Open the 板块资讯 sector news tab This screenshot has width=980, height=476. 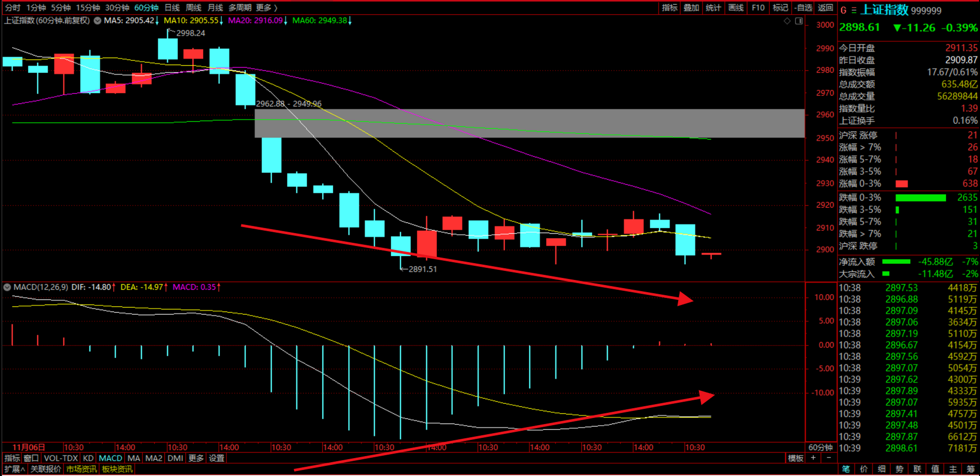tap(117, 469)
